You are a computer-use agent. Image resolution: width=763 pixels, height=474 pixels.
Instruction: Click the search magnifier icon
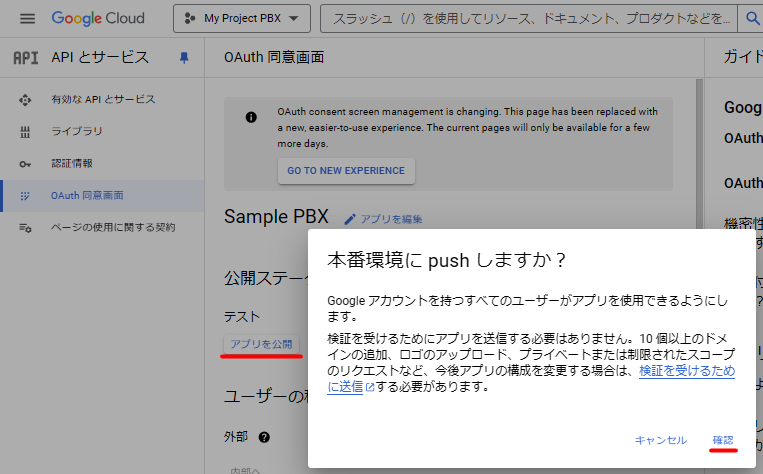752,18
